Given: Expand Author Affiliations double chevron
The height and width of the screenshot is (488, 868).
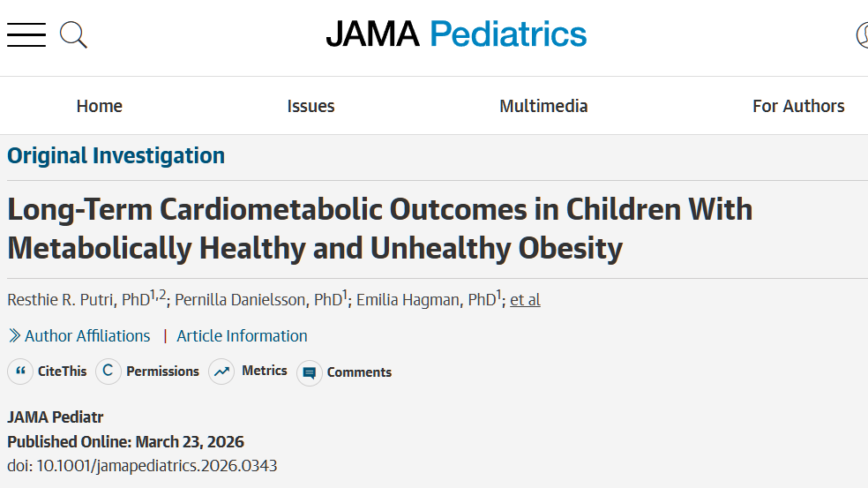Looking at the screenshot, I should click(x=15, y=336).
